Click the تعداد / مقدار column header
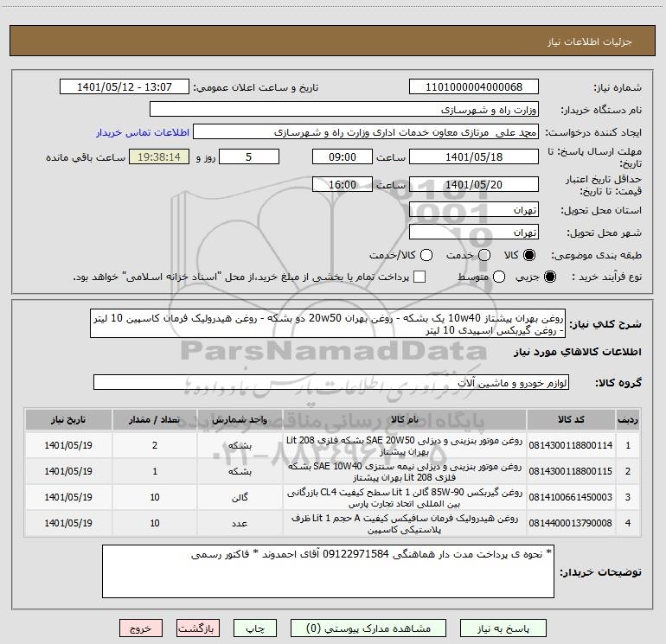The width and height of the screenshot is (666, 644). [x=155, y=420]
